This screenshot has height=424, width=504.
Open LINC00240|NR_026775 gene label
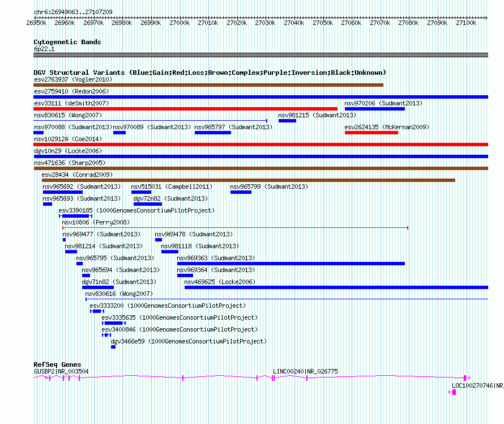(x=305, y=371)
